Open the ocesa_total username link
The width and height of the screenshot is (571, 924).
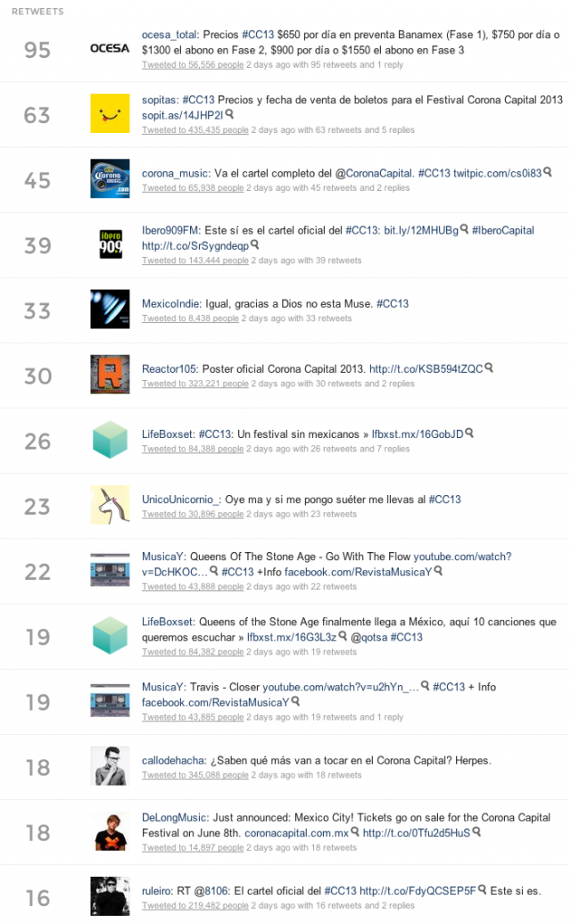coord(170,35)
